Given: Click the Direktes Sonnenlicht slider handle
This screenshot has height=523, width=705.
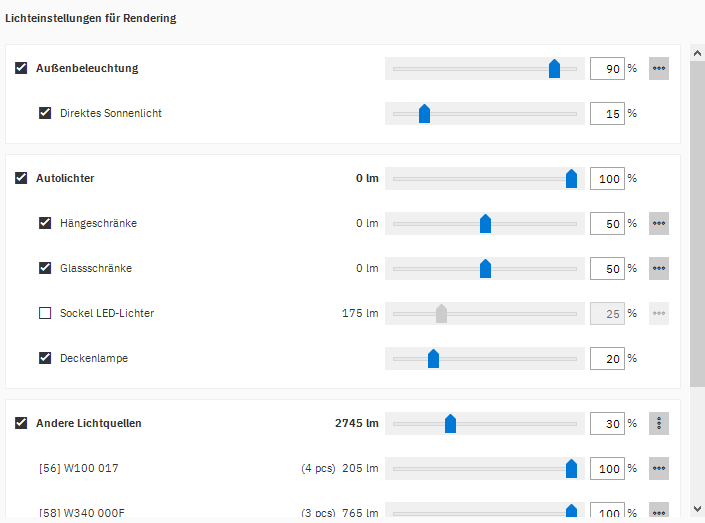Looking at the screenshot, I should (x=424, y=114).
